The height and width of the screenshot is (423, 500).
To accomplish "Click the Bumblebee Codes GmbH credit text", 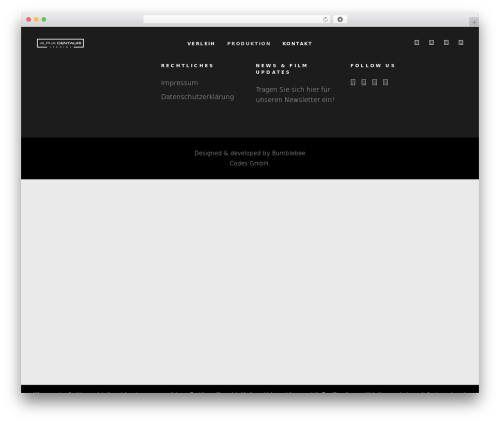I will (250, 158).
